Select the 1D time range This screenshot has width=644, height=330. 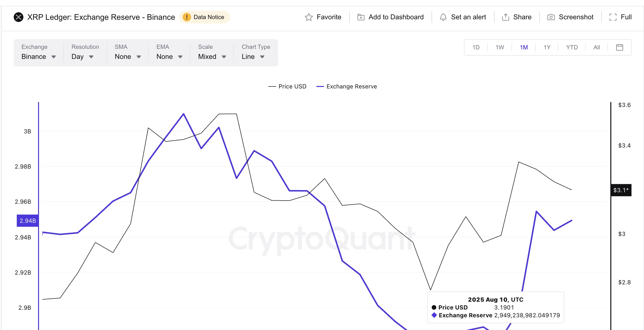tap(476, 47)
